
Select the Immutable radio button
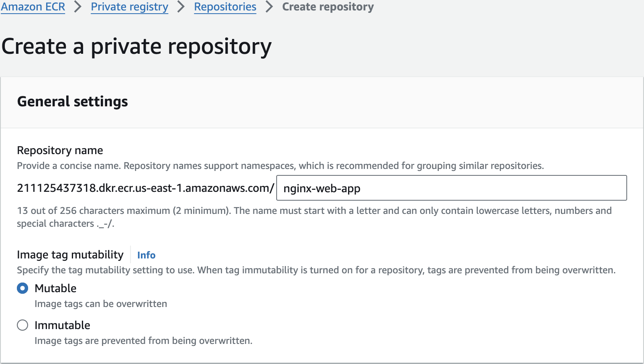(x=22, y=325)
